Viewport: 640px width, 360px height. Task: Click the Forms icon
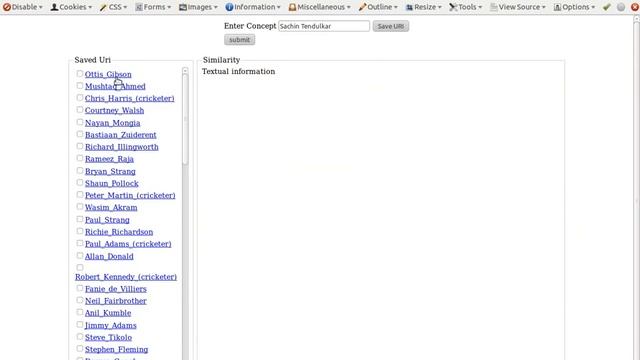[x=139, y=7]
